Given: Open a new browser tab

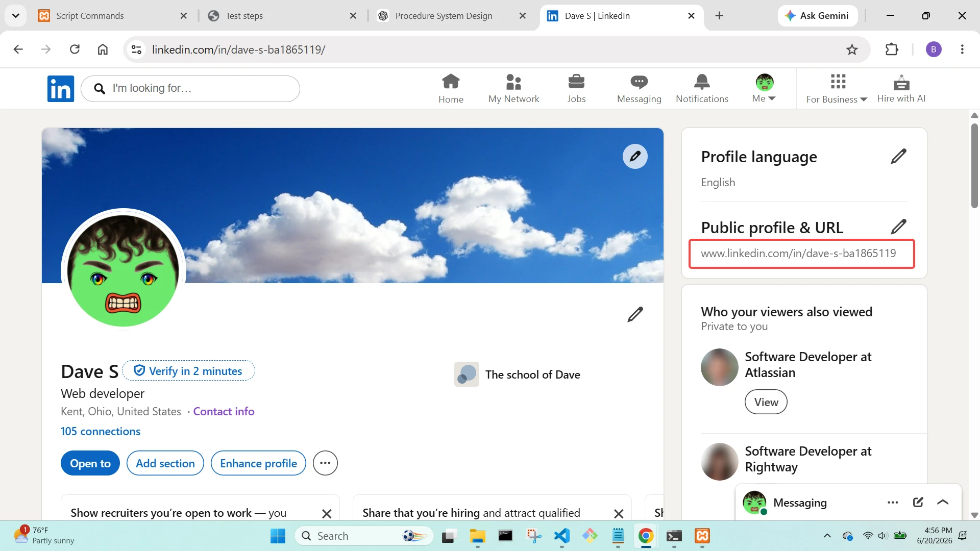Looking at the screenshot, I should point(719,16).
